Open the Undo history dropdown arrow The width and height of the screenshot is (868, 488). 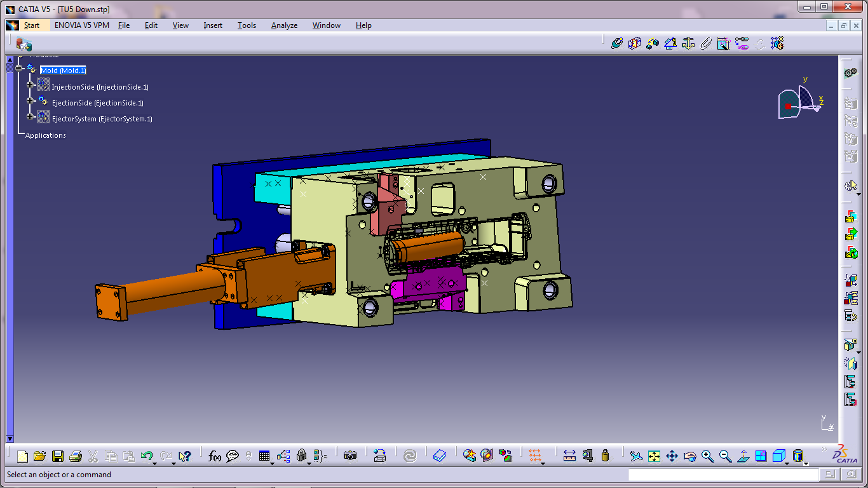[155, 463]
